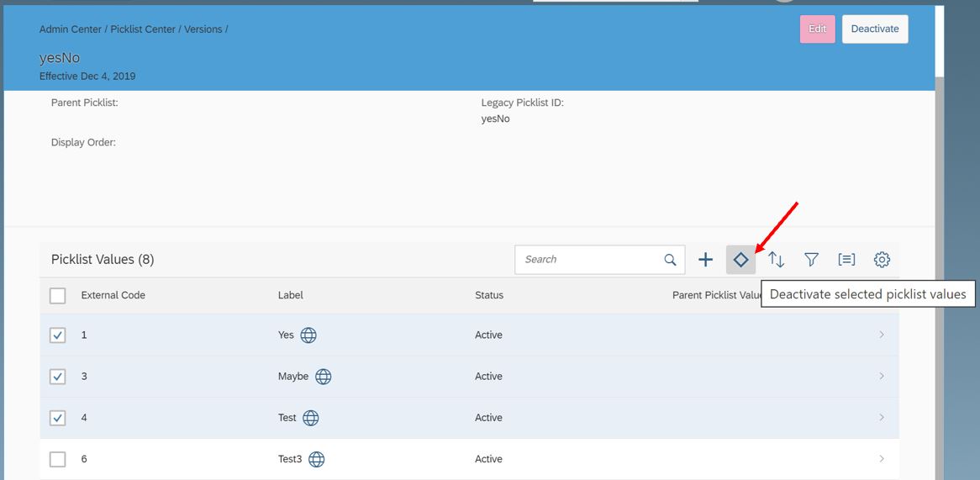Click the yesNo Legacy Picklist ID value

[x=496, y=119]
